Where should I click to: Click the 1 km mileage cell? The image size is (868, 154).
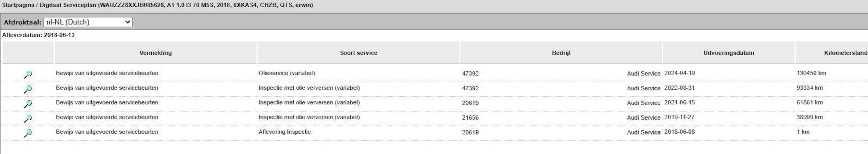[x=803, y=132]
